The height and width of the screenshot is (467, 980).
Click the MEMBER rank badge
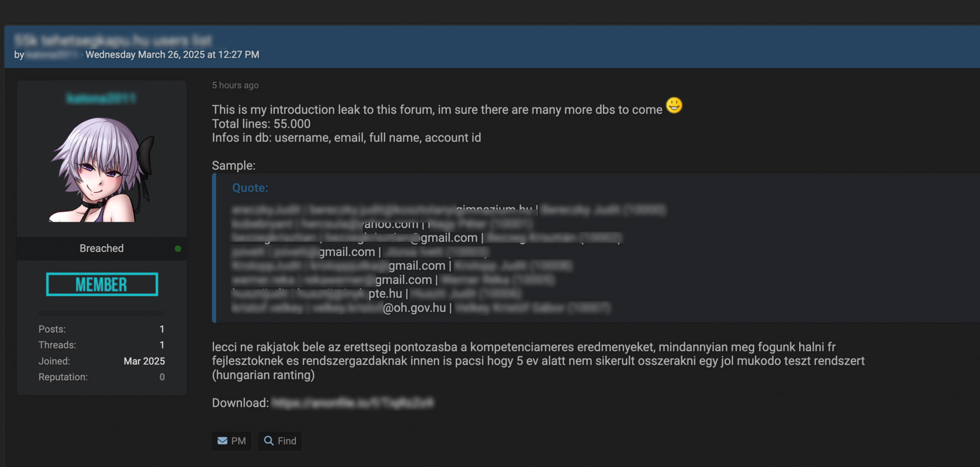click(x=102, y=284)
